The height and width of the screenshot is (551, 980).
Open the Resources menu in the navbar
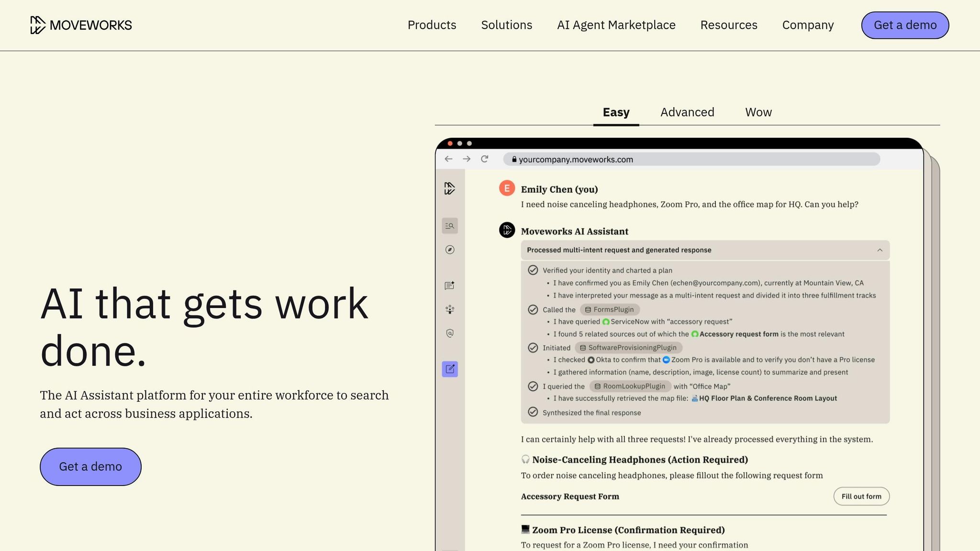[729, 25]
